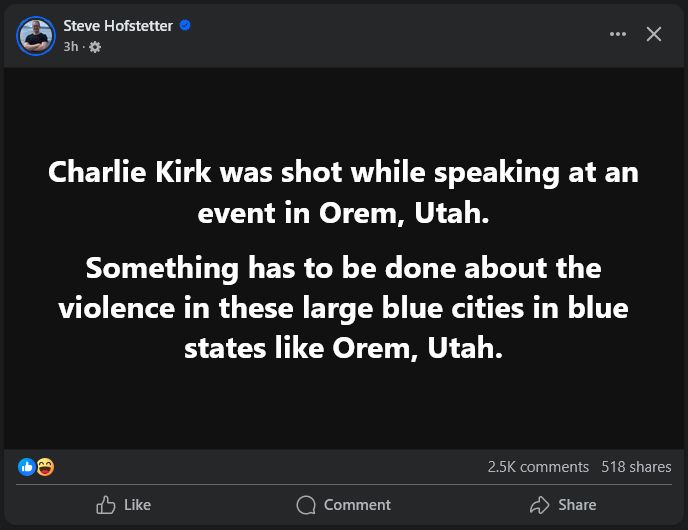Click the thumbs-up outline icon
Screen dimensions: 688x530
(105, 505)
